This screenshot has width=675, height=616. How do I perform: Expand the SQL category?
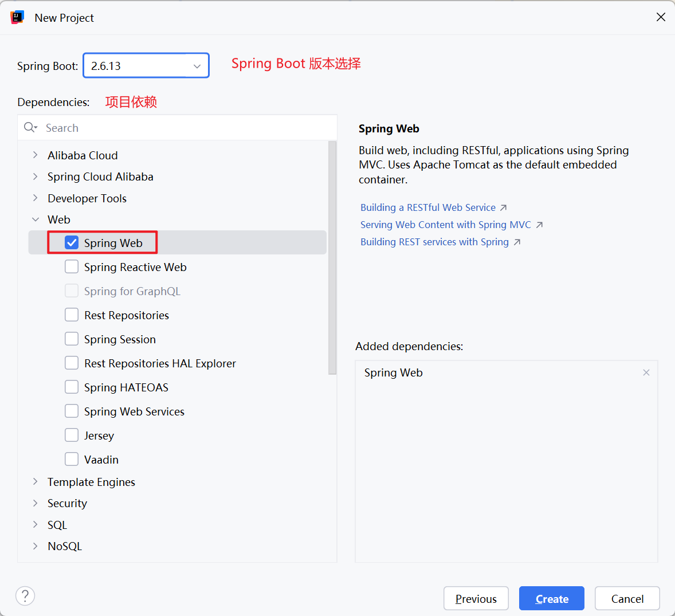coord(36,525)
